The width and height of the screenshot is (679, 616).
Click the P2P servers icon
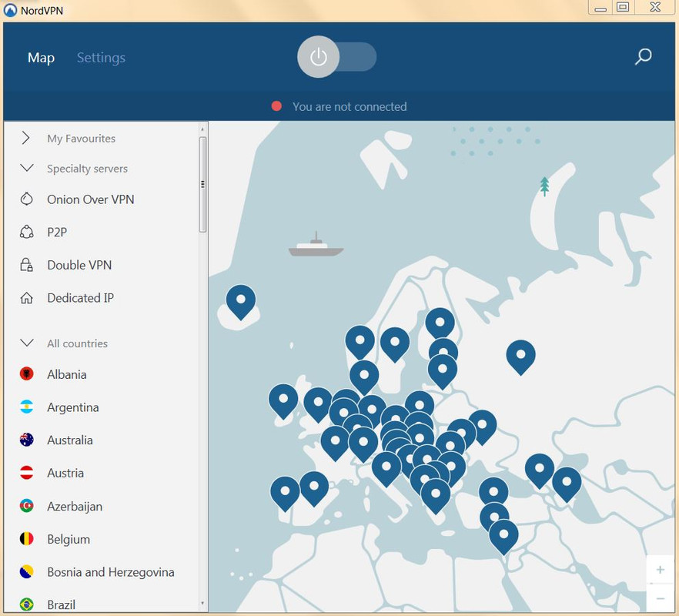point(26,233)
